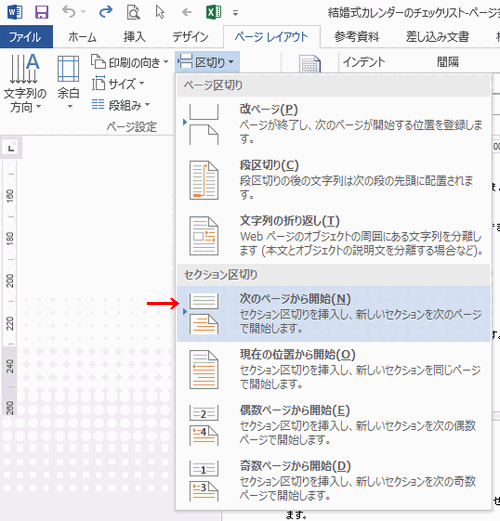Viewport: 500px width, 521px height.
Task: Insert a 改ページ page break
Action: (x=334, y=124)
